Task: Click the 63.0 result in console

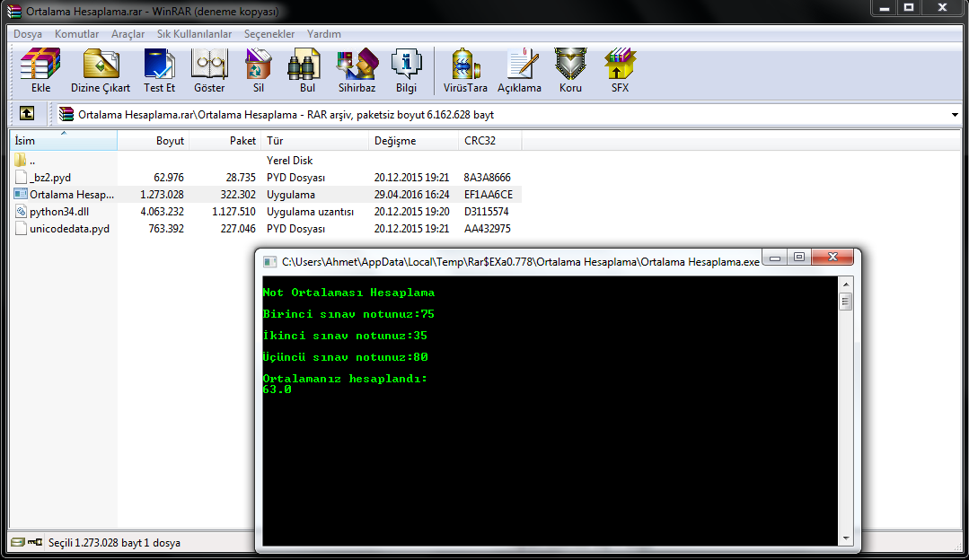Action: [x=277, y=389]
